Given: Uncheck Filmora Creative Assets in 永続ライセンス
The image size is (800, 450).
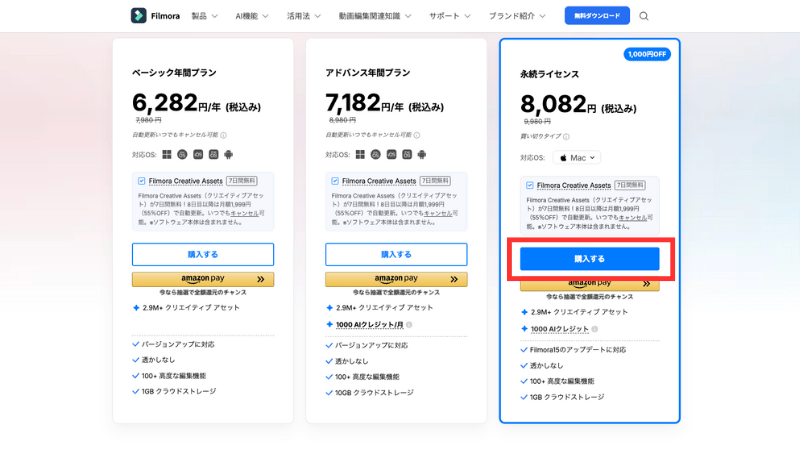Looking at the screenshot, I should [530, 185].
